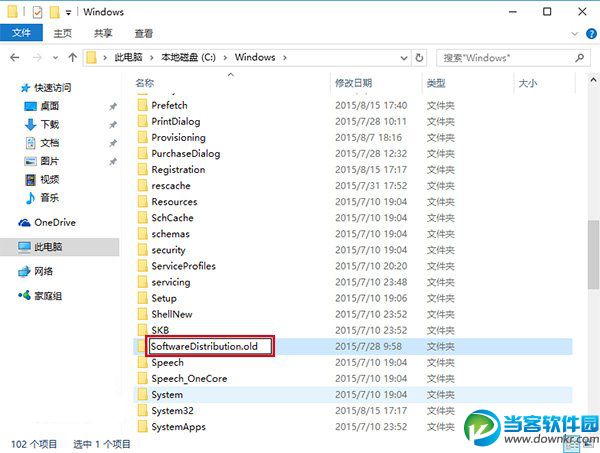Screen dimensions: 600x453
Task: Select the PrintDialog folder icon
Action: click(x=142, y=121)
